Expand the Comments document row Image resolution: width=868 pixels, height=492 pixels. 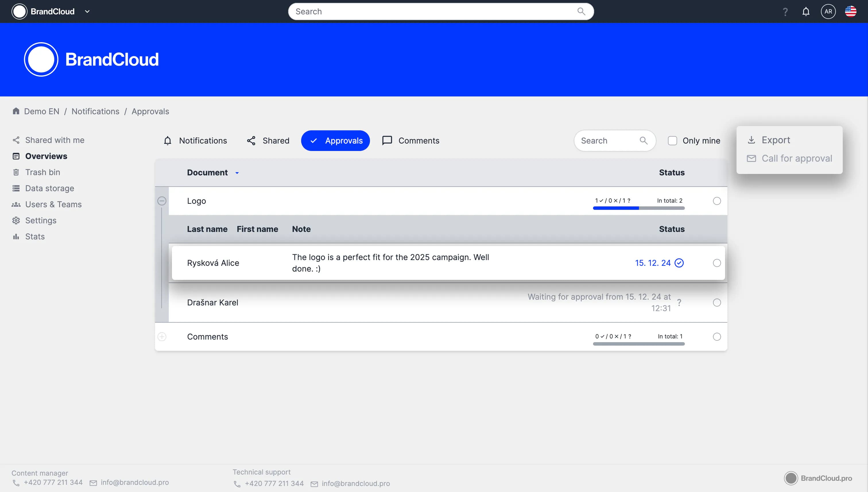pyautogui.click(x=162, y=337)
